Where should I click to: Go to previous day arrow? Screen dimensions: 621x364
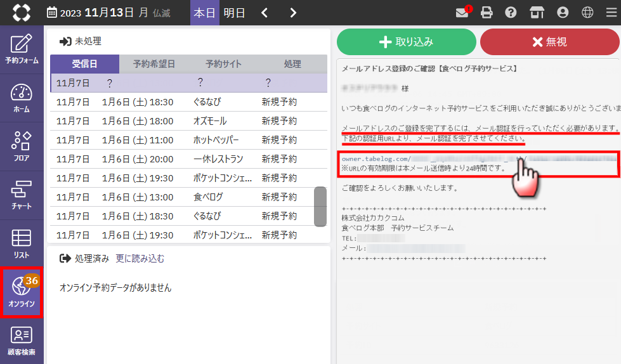coord(265,13)
